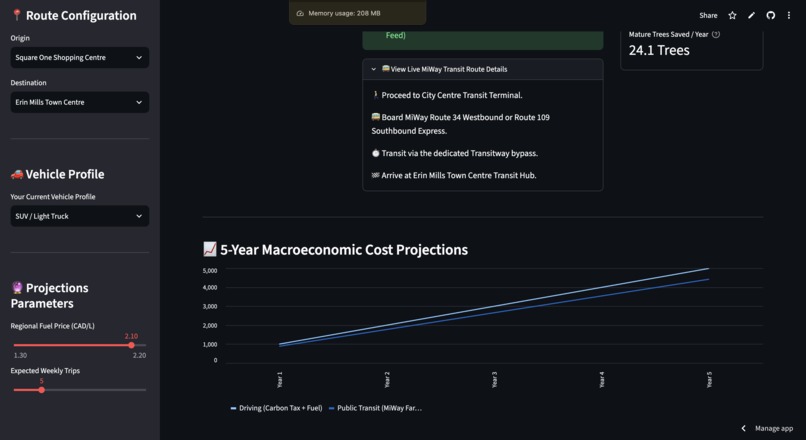The width and height of the screenshot is (806, 440).
Task: Click the Board MiWay Route 34 Westbound line
Action: [x=461, y=124]
